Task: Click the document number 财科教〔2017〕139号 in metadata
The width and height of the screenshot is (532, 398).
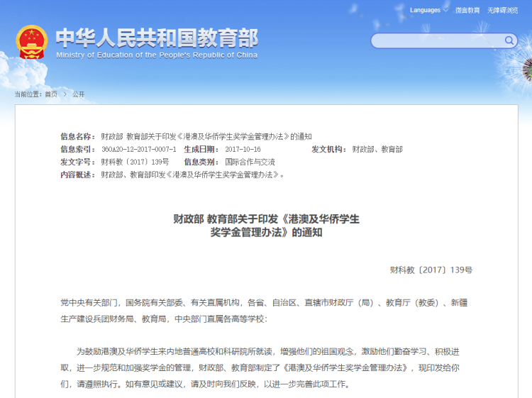Action: pos(135,162)
